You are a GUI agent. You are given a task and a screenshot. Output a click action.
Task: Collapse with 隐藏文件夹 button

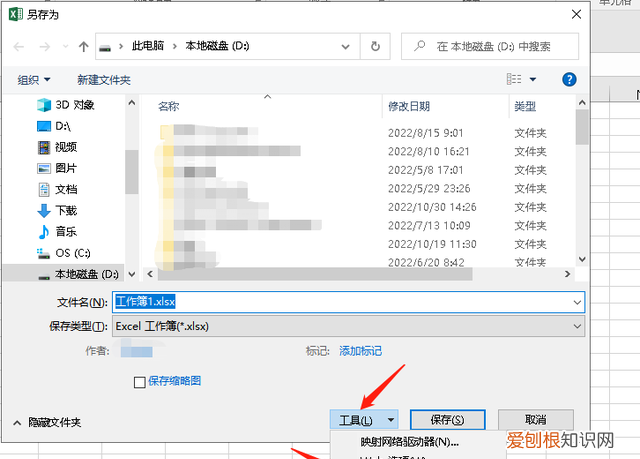(47, 422)
